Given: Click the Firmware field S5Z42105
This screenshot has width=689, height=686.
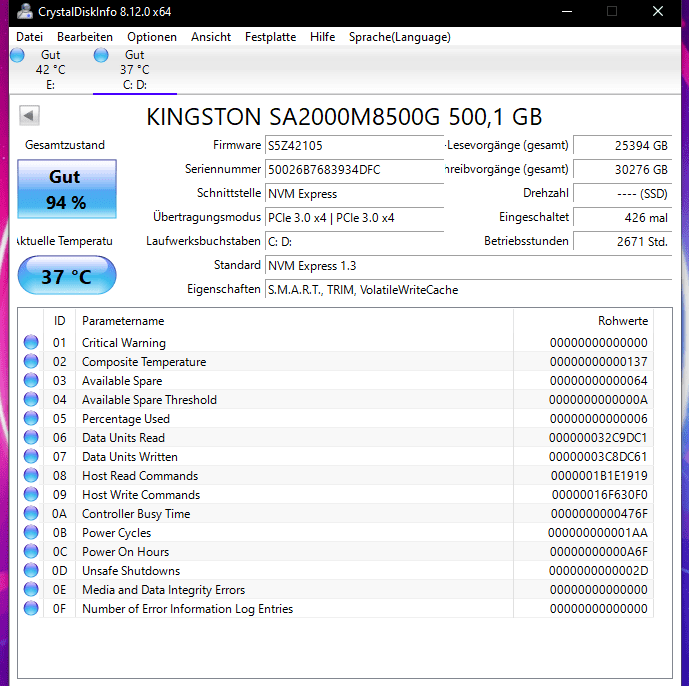Looking at the screenshot, I should [x=354, y=145].
